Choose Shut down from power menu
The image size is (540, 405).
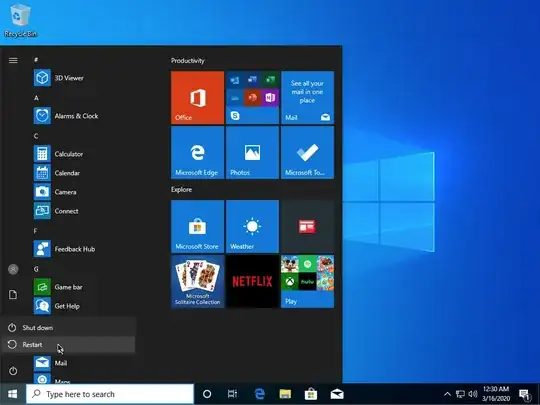(x=68, y=328)
